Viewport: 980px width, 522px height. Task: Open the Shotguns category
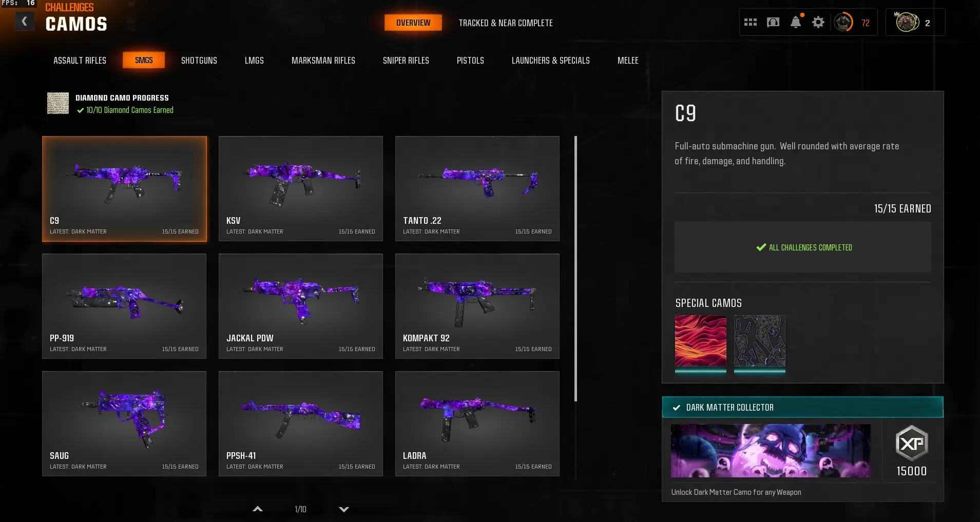point(199,61)
